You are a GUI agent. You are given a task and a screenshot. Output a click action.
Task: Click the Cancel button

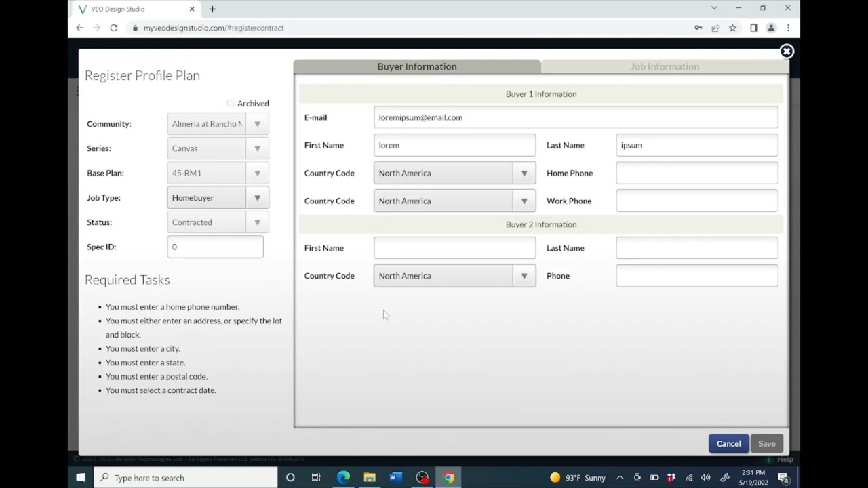[729, 443]
